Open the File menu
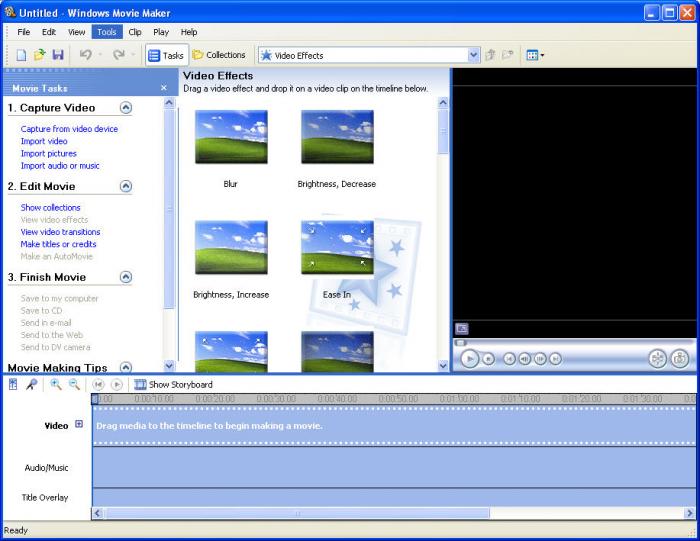This screenshot has width=700, height=541. [x=24, y=32]
